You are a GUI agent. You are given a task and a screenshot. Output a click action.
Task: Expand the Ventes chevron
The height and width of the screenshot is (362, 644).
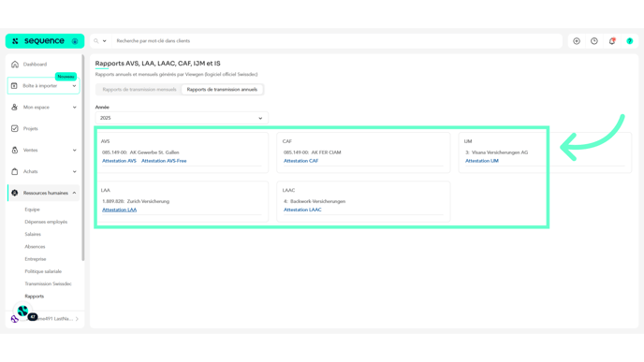(74, 151)
